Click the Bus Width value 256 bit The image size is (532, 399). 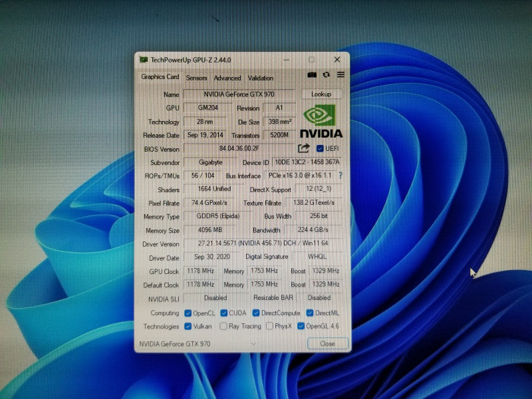tap(319, 215)
